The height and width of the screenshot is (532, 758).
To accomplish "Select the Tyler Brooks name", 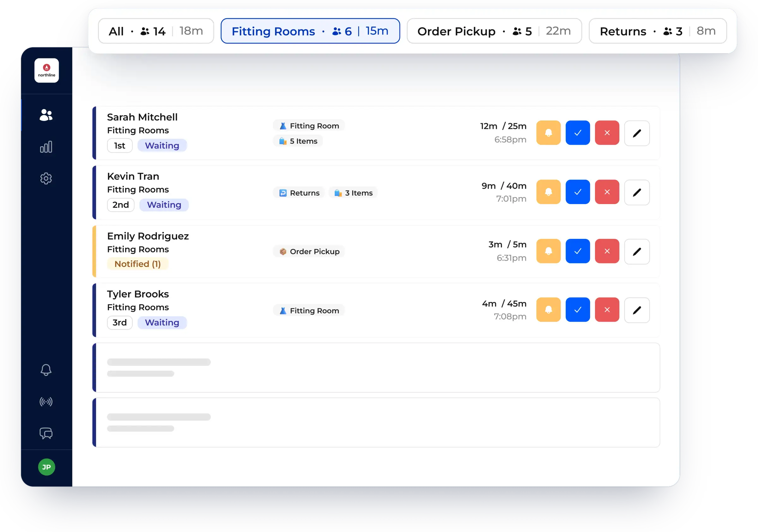I will (x=138, y=294).
